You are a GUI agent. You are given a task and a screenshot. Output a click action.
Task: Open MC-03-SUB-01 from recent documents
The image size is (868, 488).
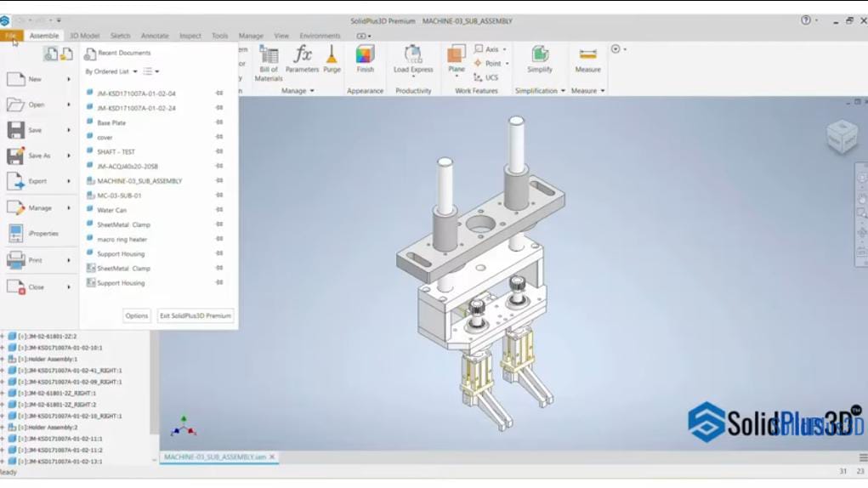119,196
